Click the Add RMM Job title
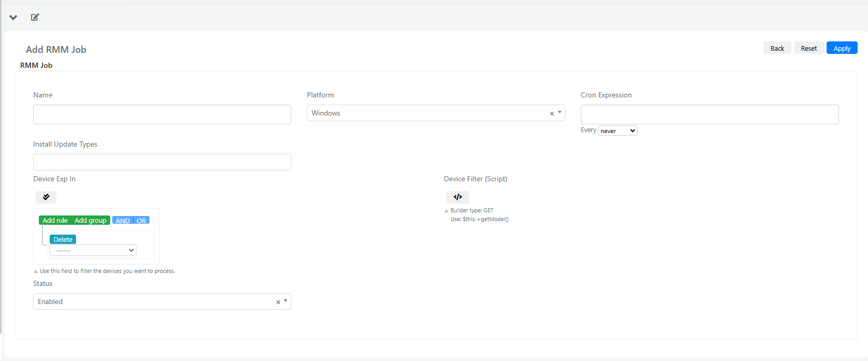 pos(56,50)
